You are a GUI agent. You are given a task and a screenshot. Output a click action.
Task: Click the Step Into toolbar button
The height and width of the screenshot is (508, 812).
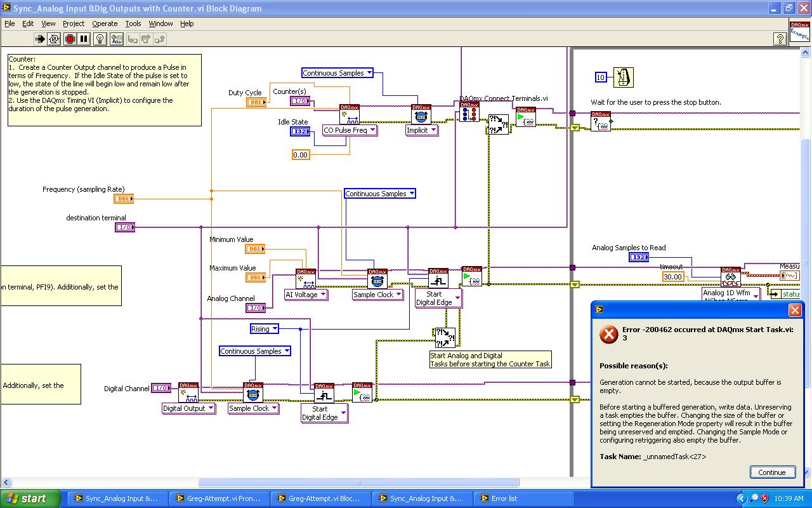coord(133,39)
